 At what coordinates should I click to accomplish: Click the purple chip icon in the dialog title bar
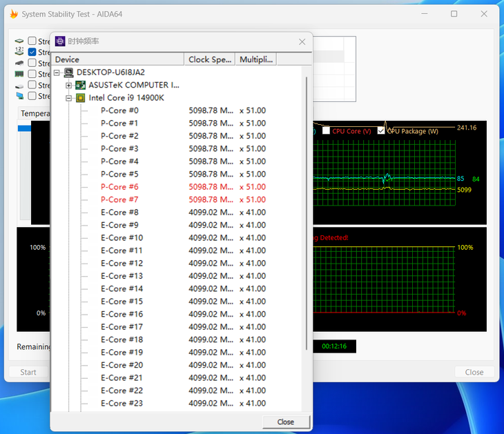[60, 41]
